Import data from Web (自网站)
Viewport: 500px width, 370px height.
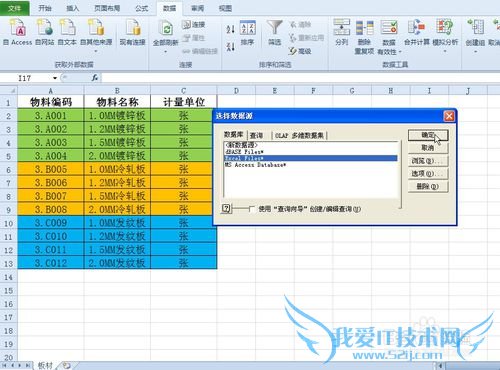pyautogui.click(x=45, y=32)
